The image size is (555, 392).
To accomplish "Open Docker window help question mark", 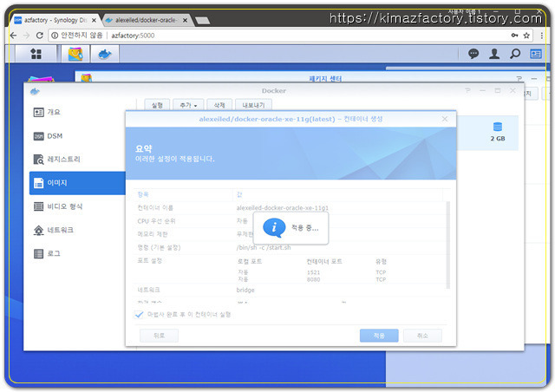I will (x=467, y=91).
